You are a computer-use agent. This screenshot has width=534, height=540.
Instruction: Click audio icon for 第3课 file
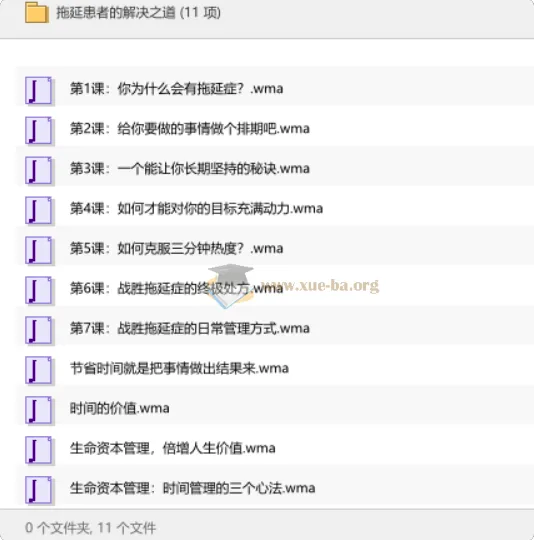(x=39, y=170)
